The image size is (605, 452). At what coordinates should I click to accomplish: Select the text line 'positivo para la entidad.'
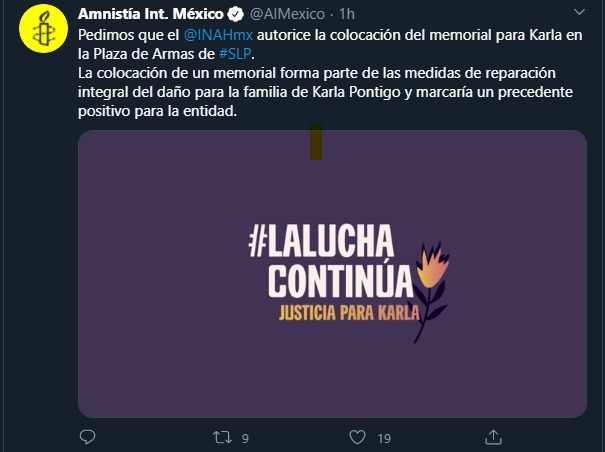point(157,111)
